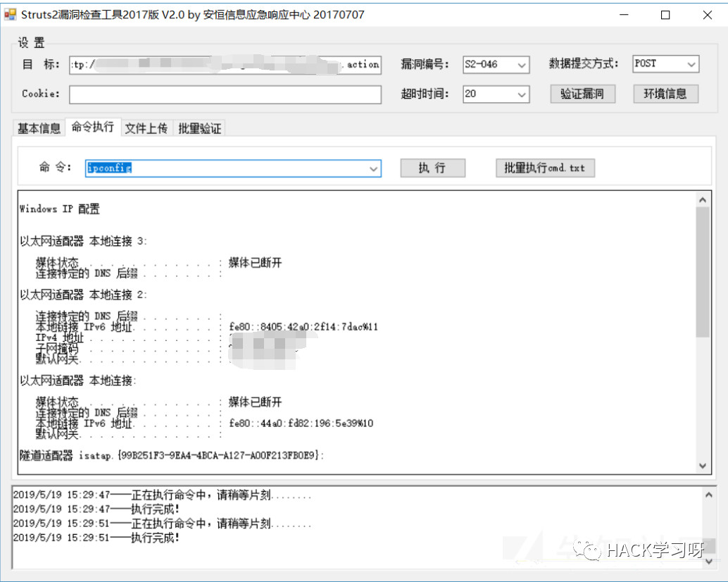Click the output pane scroll-down arrow
This screenshot has height=582, width=728.
click(703, 466)
